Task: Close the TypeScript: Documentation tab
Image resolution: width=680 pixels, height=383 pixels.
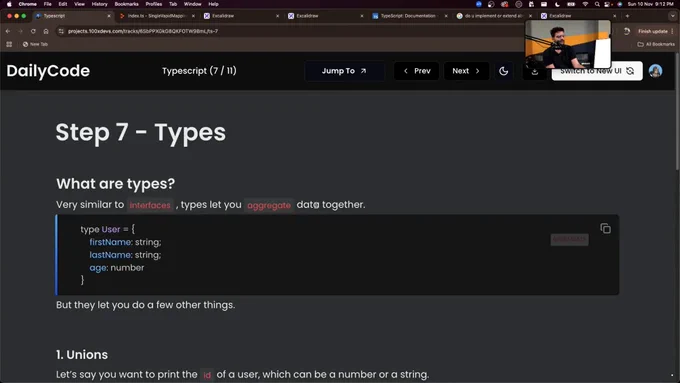Action: tap(446, 16)
